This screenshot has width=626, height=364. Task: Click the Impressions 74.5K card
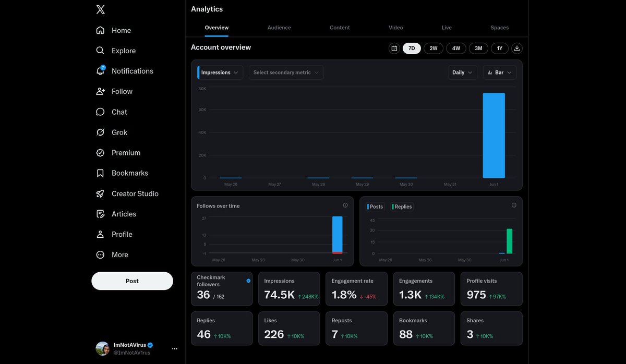pos(289,289)
